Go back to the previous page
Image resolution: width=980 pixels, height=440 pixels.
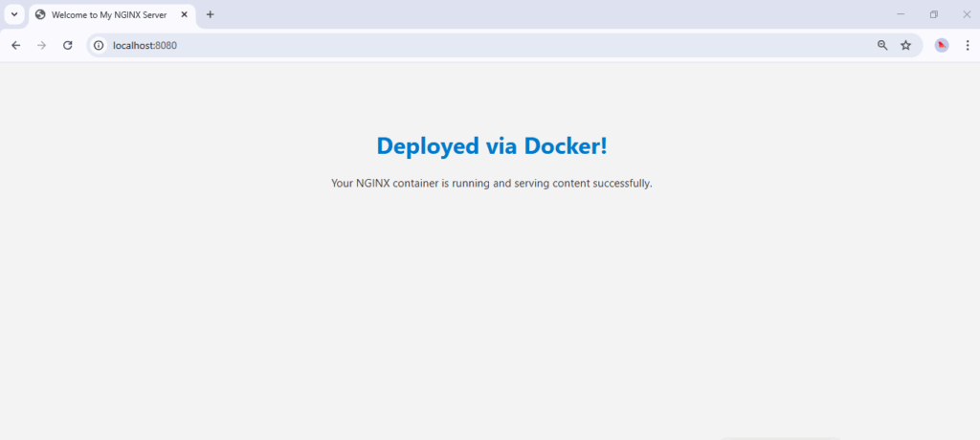click(x=16, y=45)
